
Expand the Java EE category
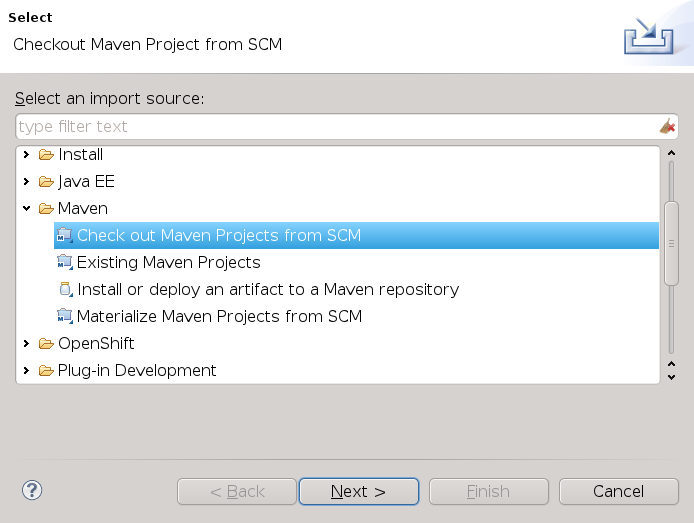click(27, 182)
